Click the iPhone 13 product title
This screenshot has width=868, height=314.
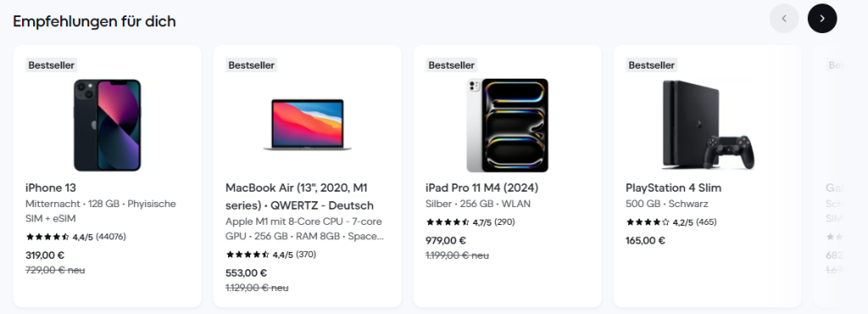point(51,188)
